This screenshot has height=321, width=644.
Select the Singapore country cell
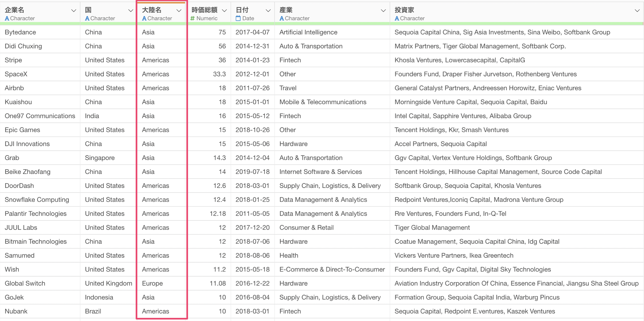click(108, 158)
